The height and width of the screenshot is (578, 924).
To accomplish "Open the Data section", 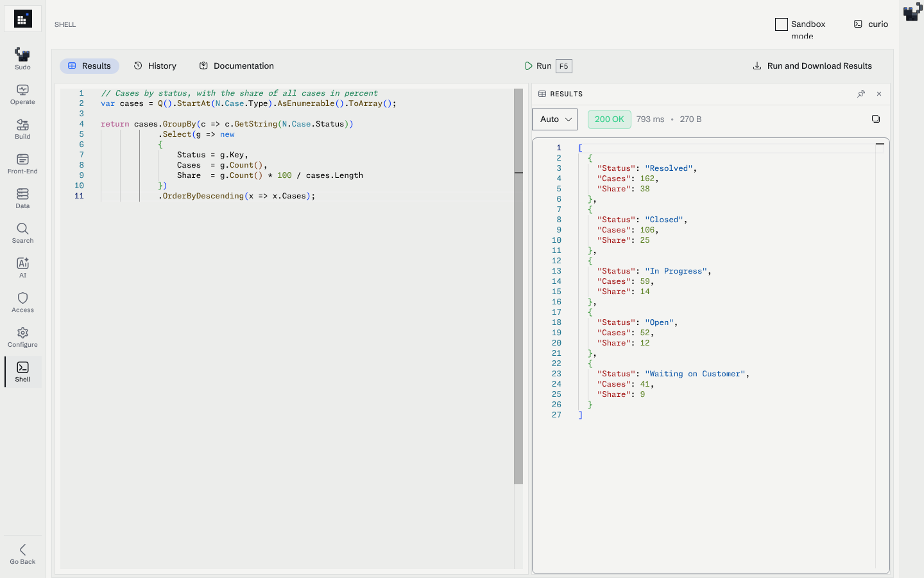I will (x=22, y=198).
